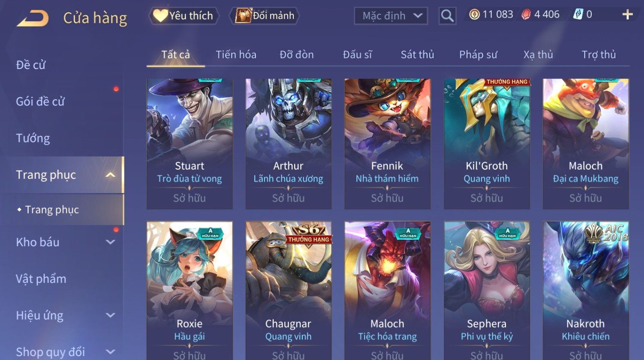Screen dimensions: 644x360
Task: Click the back arrow icon
Action: coord(33,18)
